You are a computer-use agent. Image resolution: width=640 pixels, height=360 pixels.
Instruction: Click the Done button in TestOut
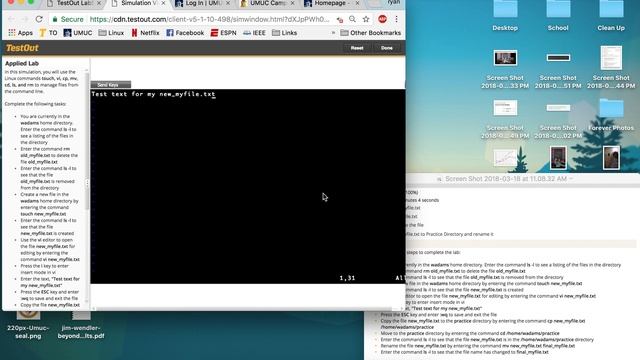387,48
